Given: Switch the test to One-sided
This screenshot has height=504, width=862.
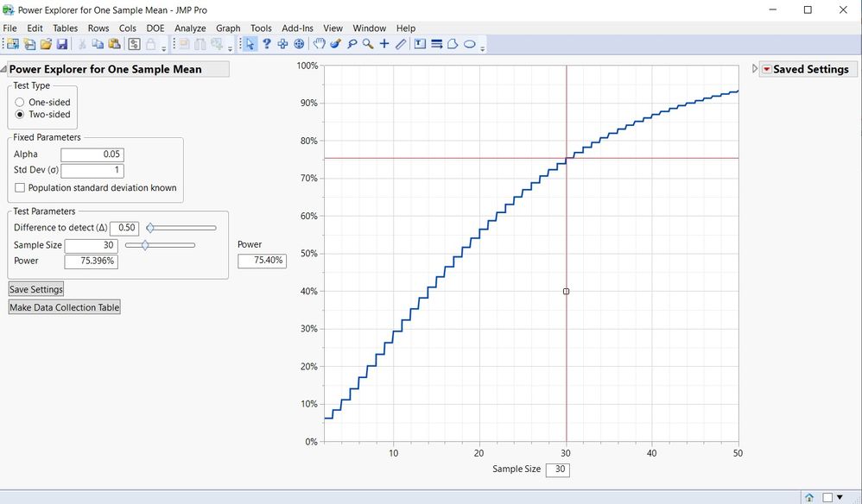Looking at the screenshot, I should (19, 102).
